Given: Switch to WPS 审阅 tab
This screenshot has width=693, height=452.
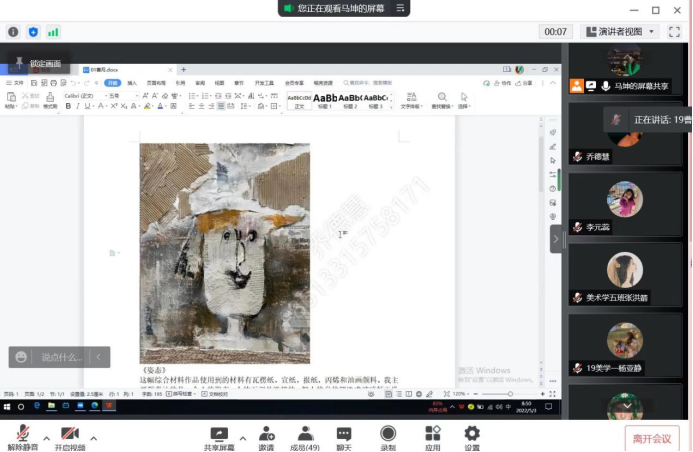Looking at the screenshot, I should coord(200,83).
